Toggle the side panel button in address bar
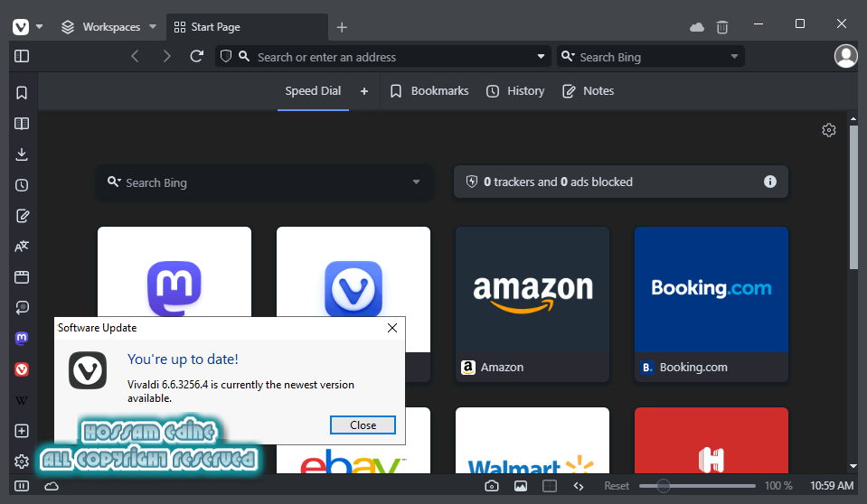This screenshot has height=504, width=867. click(x=22, y=56)
